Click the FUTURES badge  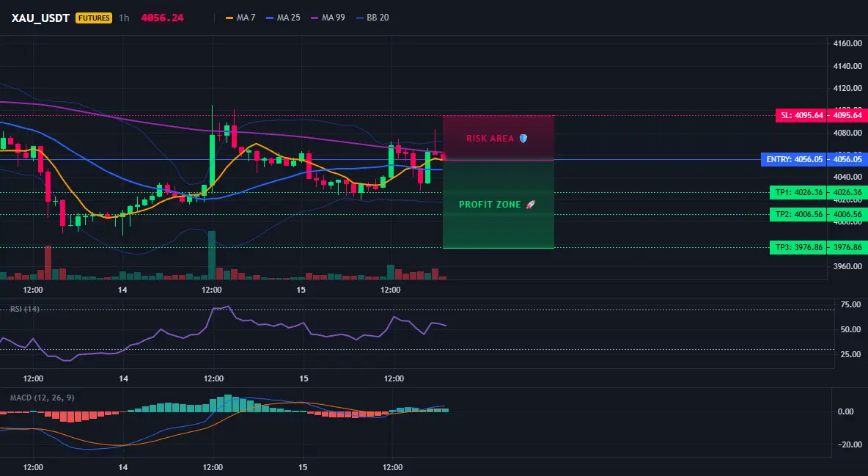(x=94, y=18)
